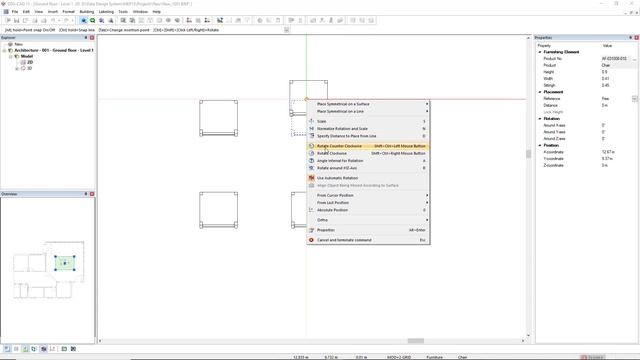
Task: Open the Insert menu
Action: (53, 11)
